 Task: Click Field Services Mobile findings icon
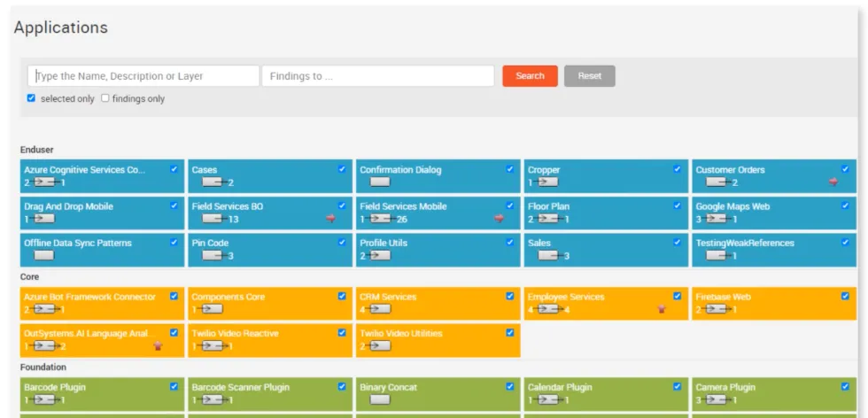pyautogui.click(x=499, y=218)
